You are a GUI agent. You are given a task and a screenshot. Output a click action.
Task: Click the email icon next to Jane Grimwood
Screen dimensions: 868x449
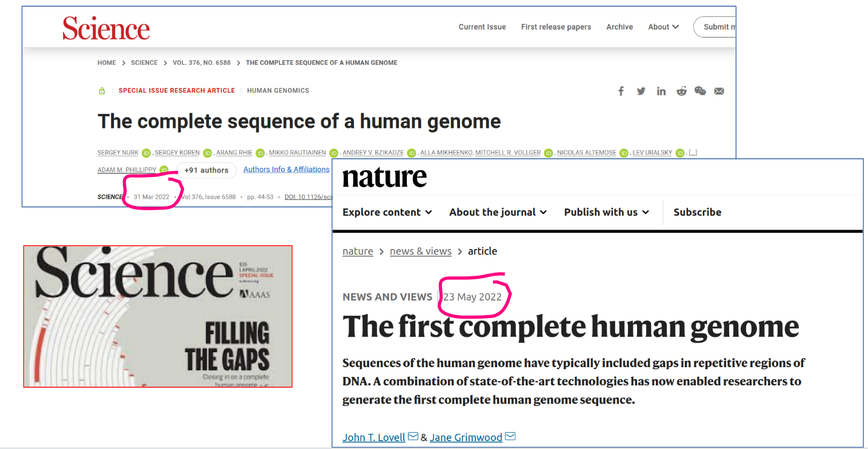tap(510, 436)
